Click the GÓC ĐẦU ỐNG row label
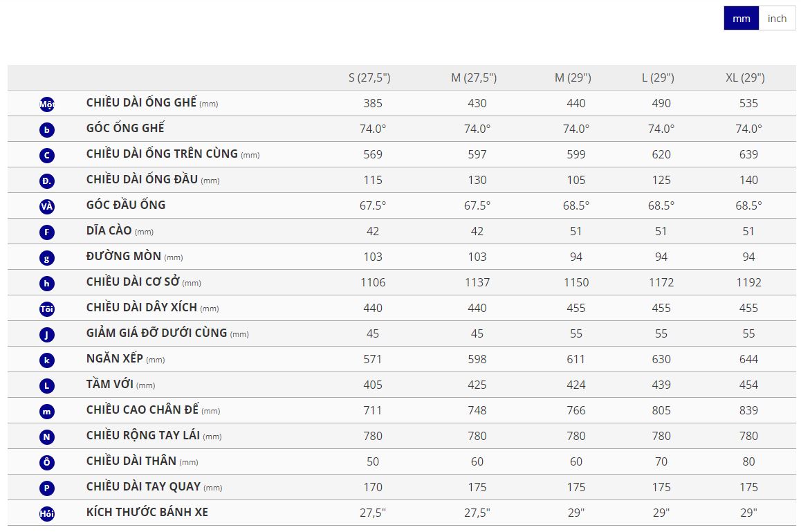Viewport: 801px width, 532px height. 126,205
